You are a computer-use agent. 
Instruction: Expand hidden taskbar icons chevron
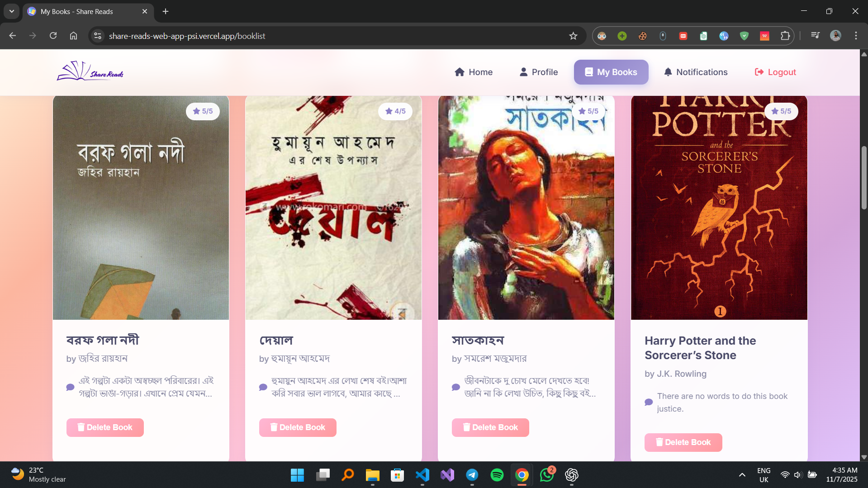[741, 475]
